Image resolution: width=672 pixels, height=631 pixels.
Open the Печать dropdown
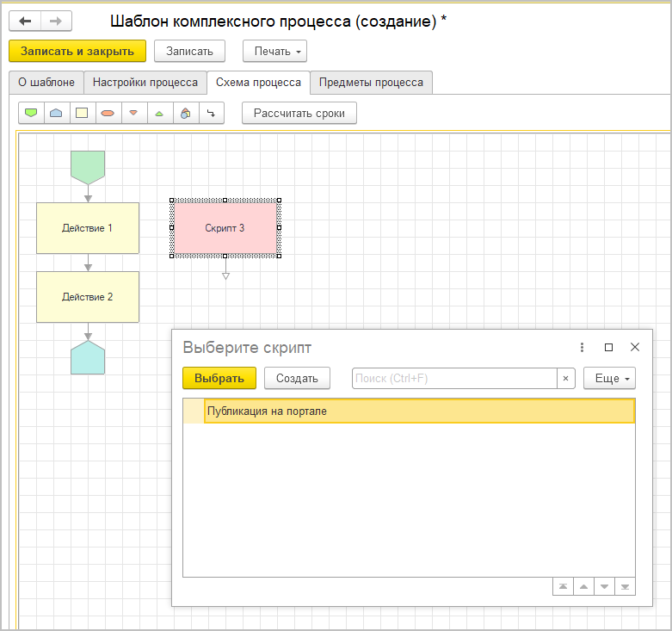(274, 52)
